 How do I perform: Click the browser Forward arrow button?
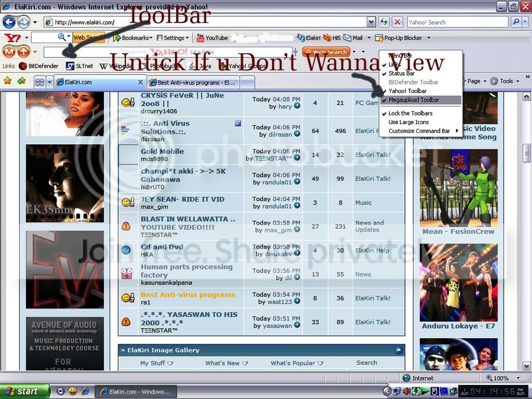(x=24, y=22)
